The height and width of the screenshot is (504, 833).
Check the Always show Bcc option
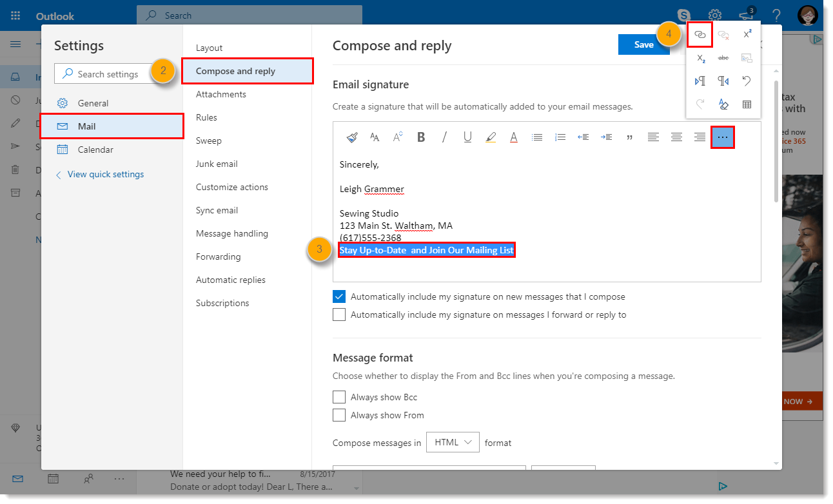pos(339,397)
